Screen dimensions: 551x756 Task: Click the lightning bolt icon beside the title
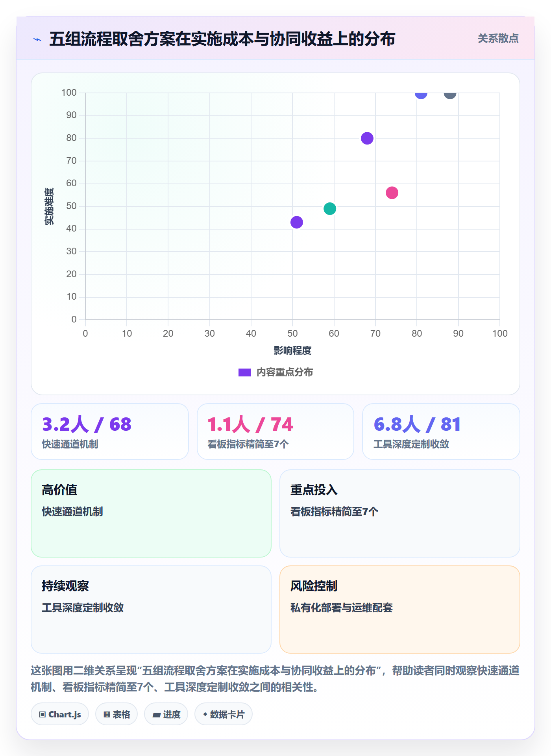pyautogui.click(x=37, y=39)
